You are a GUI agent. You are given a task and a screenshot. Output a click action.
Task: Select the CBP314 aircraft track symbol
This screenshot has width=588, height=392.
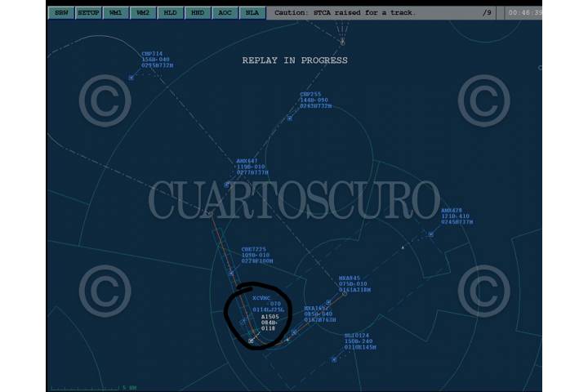tap(131, 78)
